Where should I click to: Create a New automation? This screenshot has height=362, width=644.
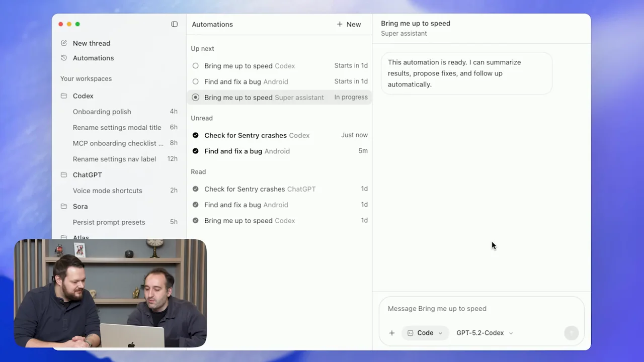tap(349, 24)
